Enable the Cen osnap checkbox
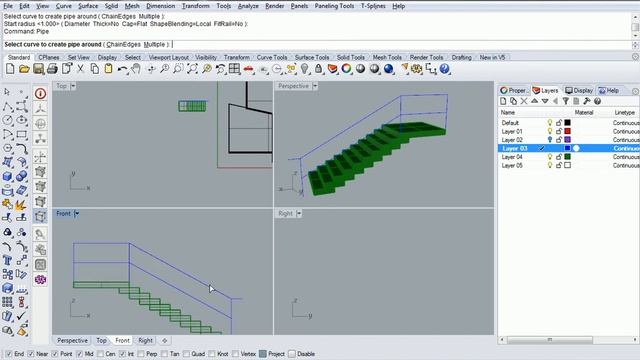 tap(100, 354)
